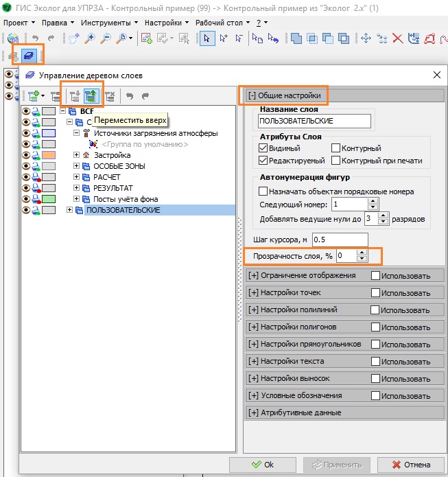
Task: Expand the ОСОБЫЕ ЗОНЫ tree node
Action: click(x=77, y=166)
